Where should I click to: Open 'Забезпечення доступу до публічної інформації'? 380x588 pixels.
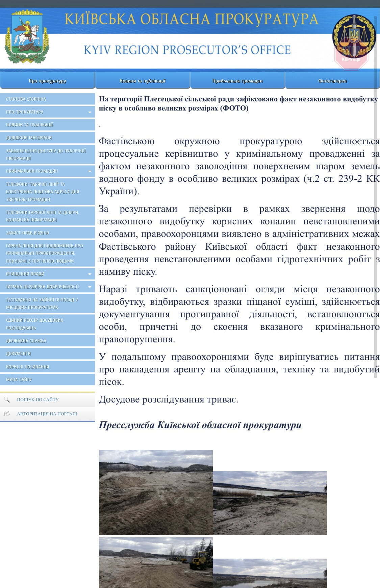tap(47, 154)
